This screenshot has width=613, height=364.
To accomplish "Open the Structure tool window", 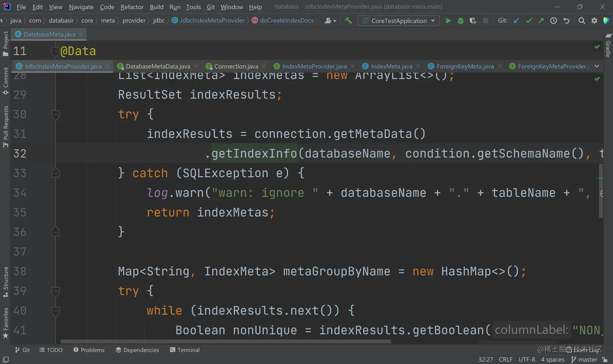I will (5, 282).
